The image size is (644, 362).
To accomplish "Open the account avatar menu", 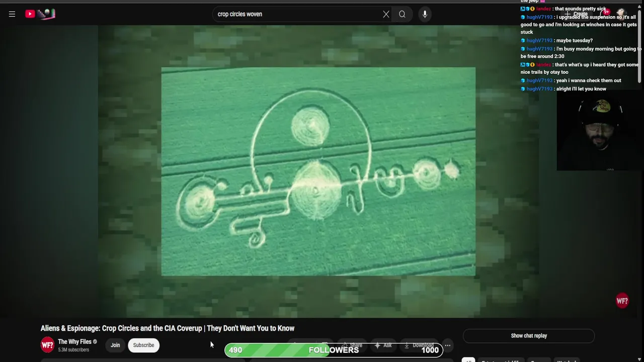I will click(x=621, y=13).
